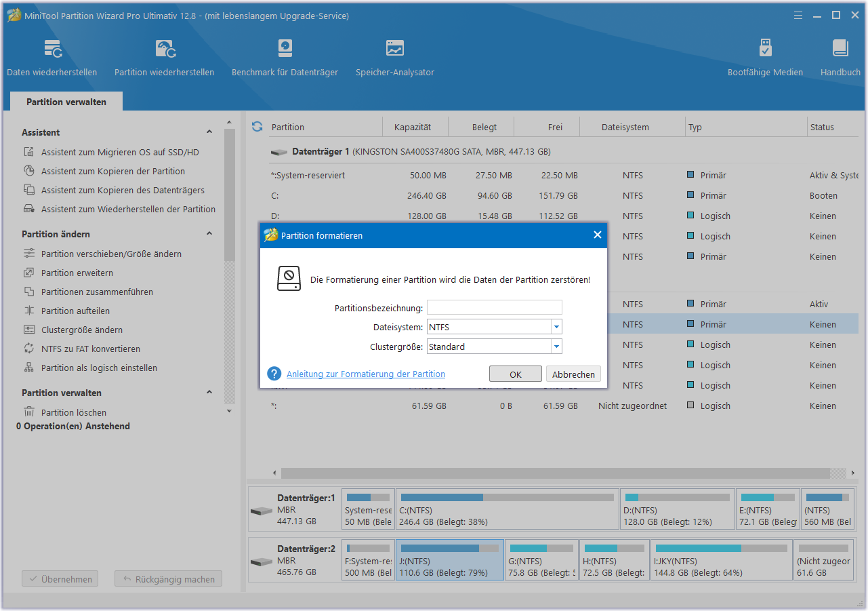Open Speicher-Analysator
This screenshot has height=611, width=868.
point(395,58)
